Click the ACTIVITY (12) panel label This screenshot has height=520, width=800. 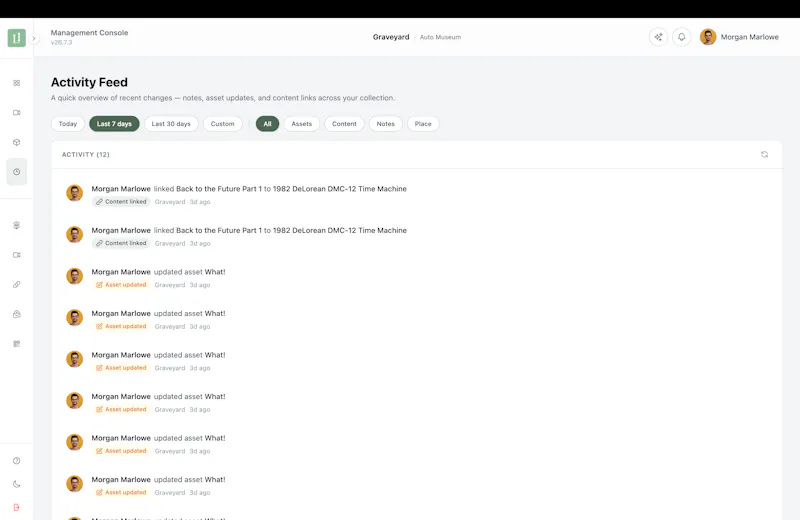pos(86,155)
